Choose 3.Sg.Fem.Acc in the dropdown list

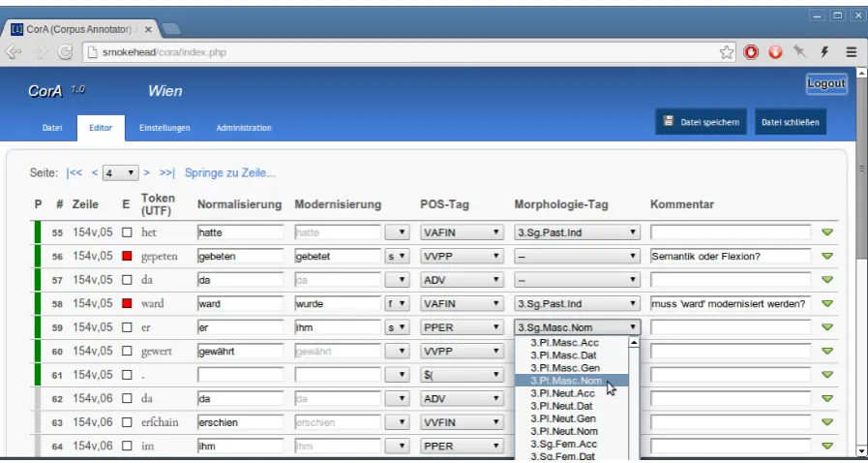[571, 445]
